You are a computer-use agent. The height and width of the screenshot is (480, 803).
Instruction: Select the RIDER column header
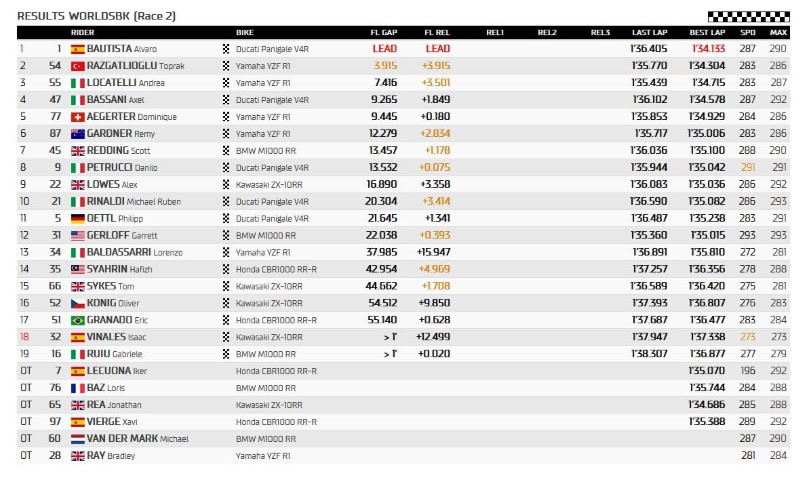(82, 32)
